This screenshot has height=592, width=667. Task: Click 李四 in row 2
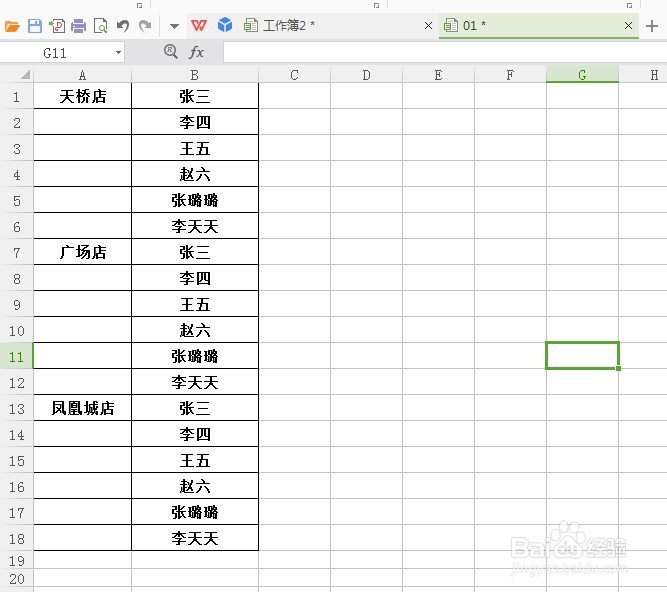pyautogui.click(x=195, y=122)
